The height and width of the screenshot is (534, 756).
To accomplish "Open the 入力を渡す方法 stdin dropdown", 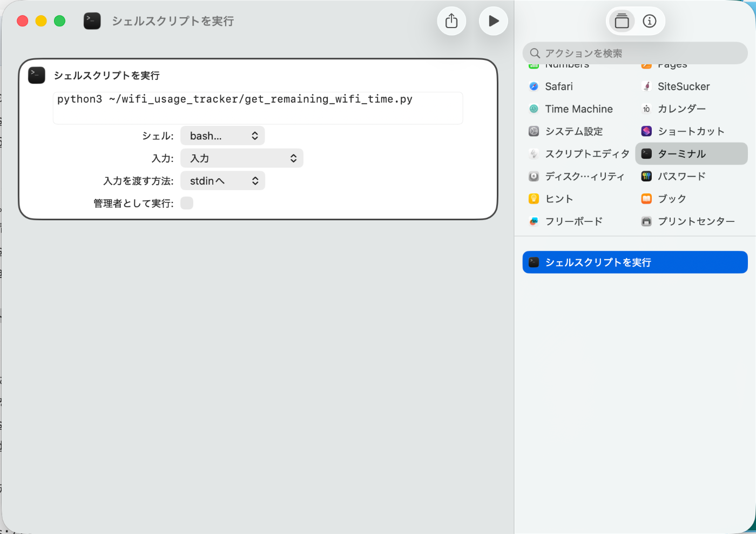I will [x=222, y=181].
